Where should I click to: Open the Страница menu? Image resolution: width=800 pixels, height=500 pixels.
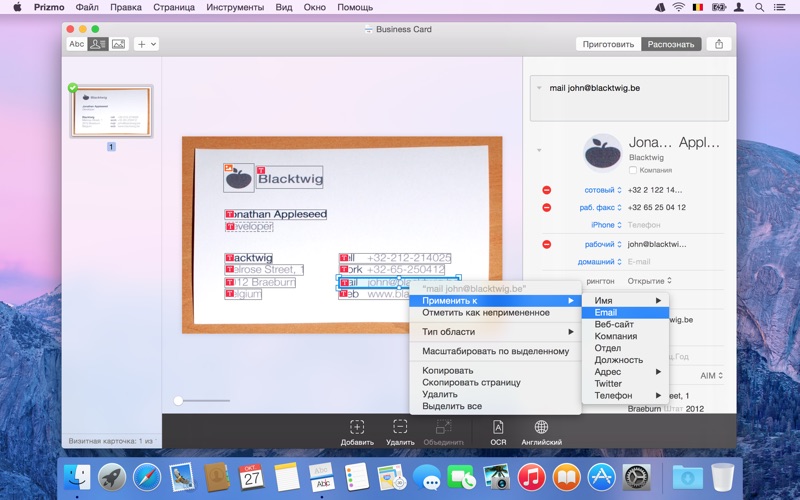tap(174, 7)
